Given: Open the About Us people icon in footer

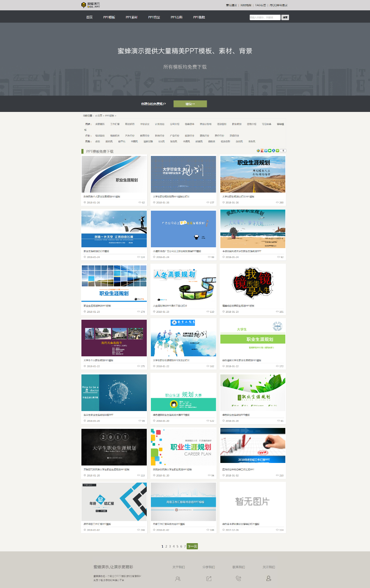Looking at the screenshot, I should 178,579.
